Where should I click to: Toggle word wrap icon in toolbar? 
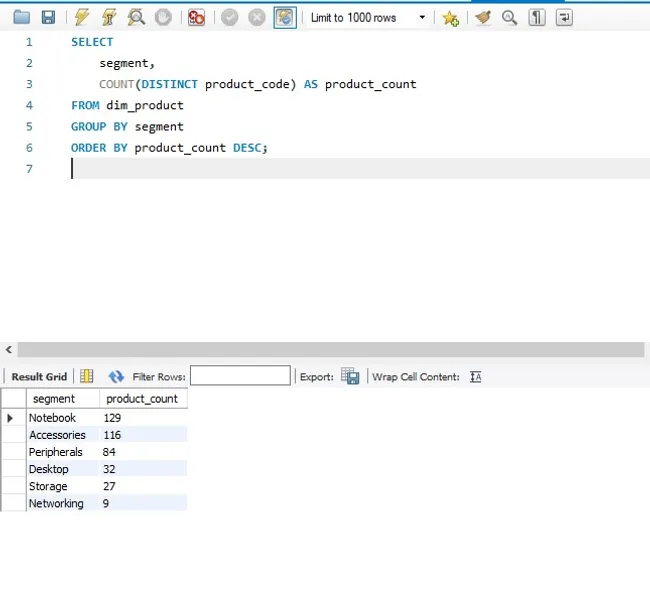point(564,17)
